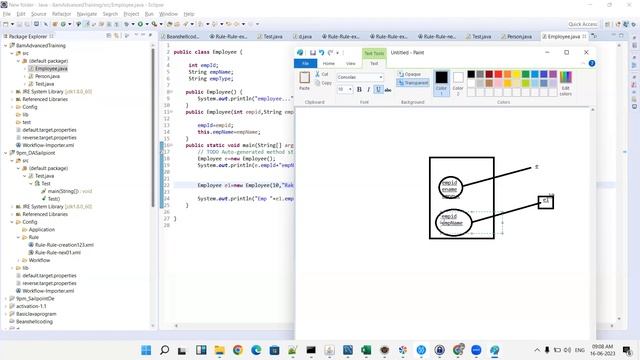Open Windows taskbar Search

click(x=164, y=350)
